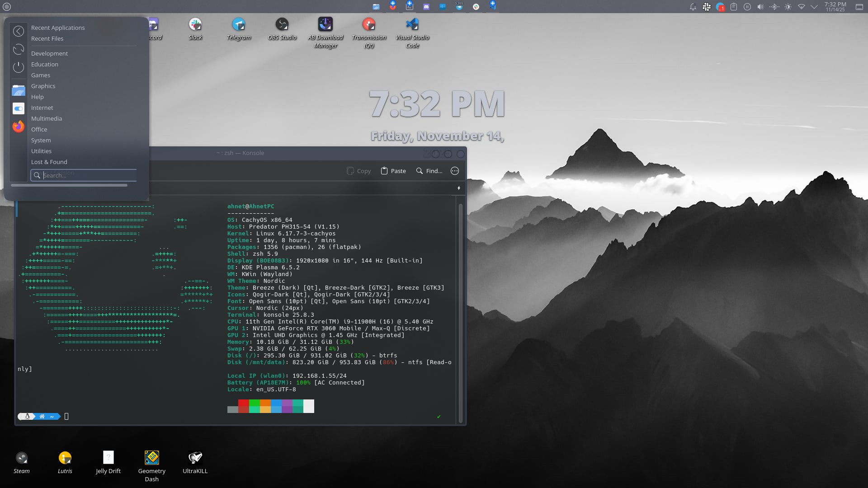The height and width of the screenshot is (488, 868).
Task: Toggle Wi-Fi from the system tray
Action: tap(802, 7)
